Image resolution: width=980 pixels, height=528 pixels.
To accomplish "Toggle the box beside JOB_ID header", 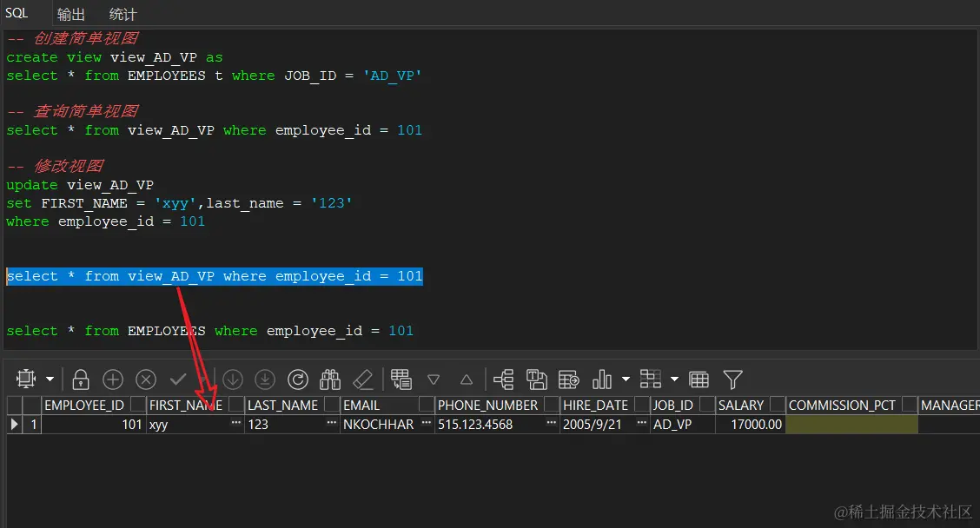I will [x=707, y=405].
